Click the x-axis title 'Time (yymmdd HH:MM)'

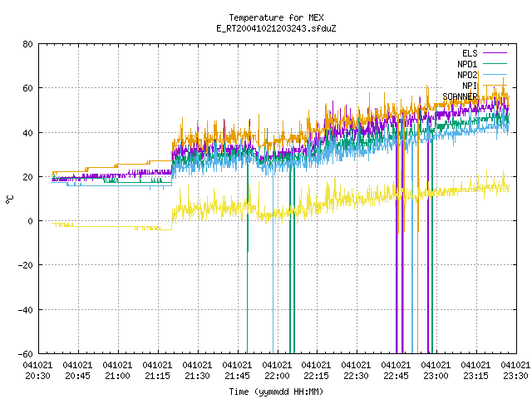click(x=276, y=392)
